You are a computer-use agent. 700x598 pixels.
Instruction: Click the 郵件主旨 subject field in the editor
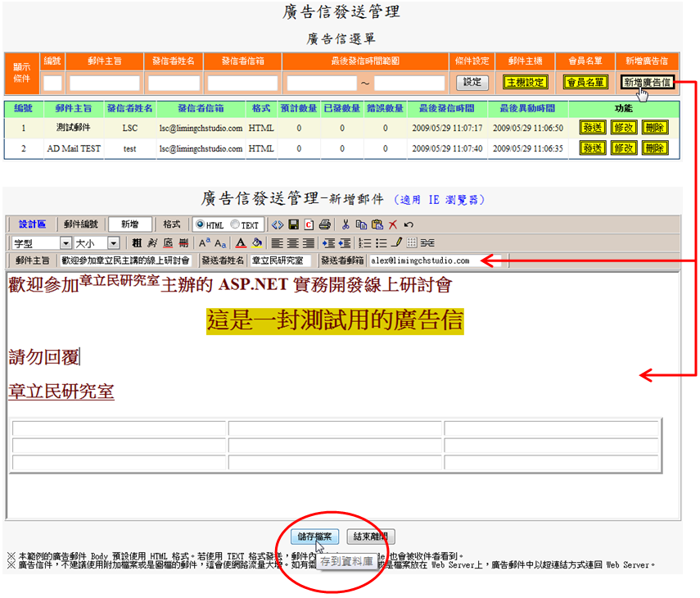[125, 260]
